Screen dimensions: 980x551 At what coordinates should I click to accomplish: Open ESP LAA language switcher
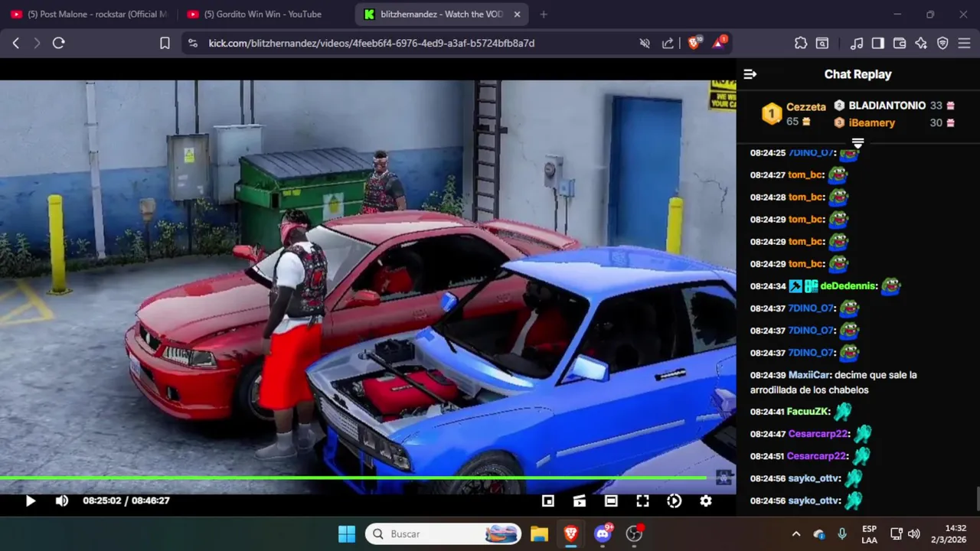tap(869, 533)
